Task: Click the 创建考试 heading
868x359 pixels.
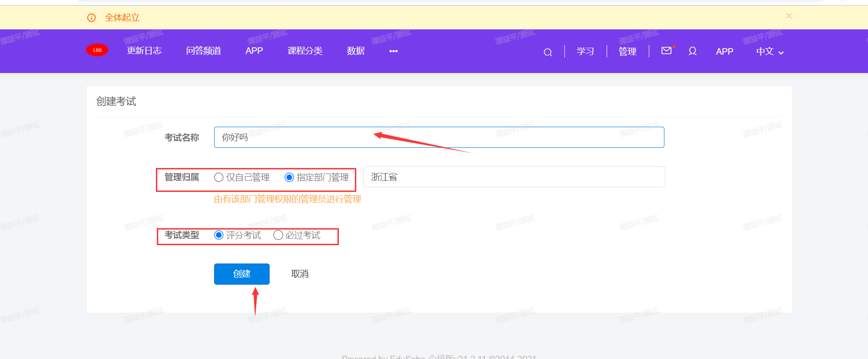Action: tap(116, 101)
